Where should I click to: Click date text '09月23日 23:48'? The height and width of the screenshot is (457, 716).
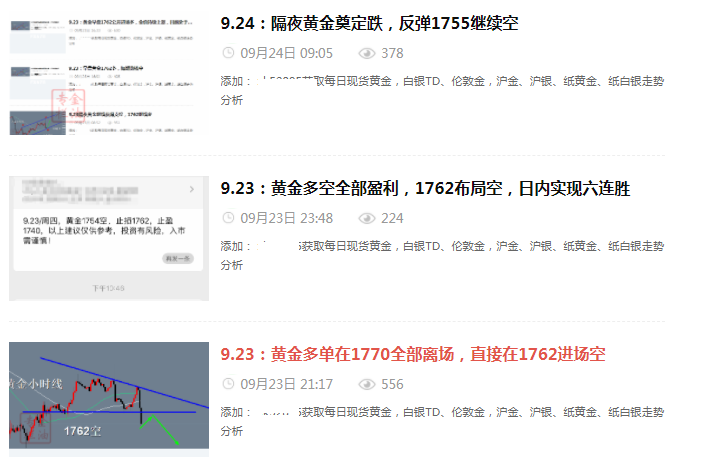287,218
